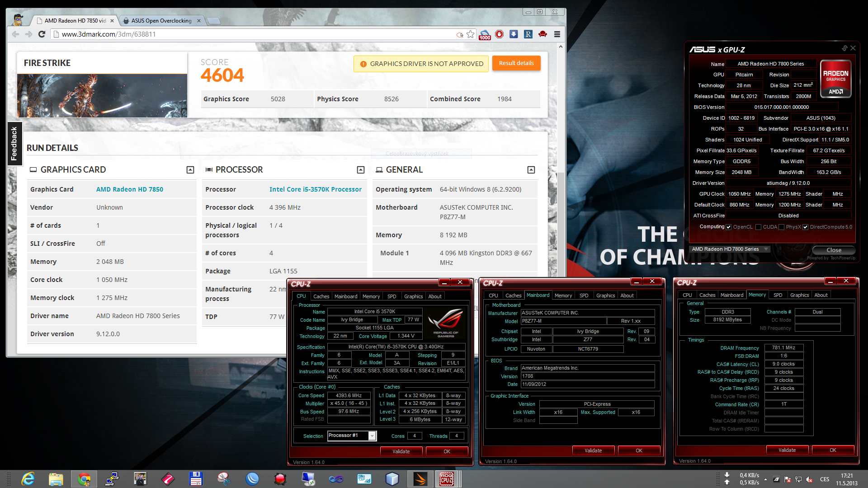Open the Chrome hamburger menu
868x488 pixels.
point(557,34)
